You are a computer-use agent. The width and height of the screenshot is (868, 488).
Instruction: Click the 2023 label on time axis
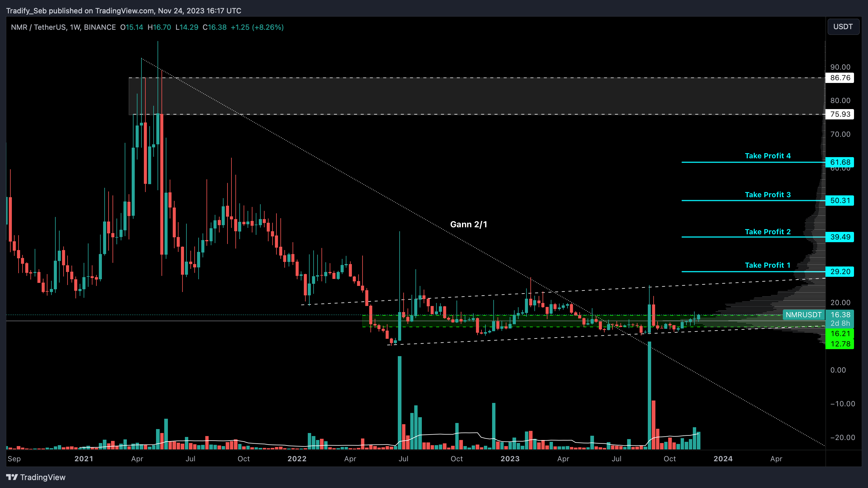(x=510, y=459)
